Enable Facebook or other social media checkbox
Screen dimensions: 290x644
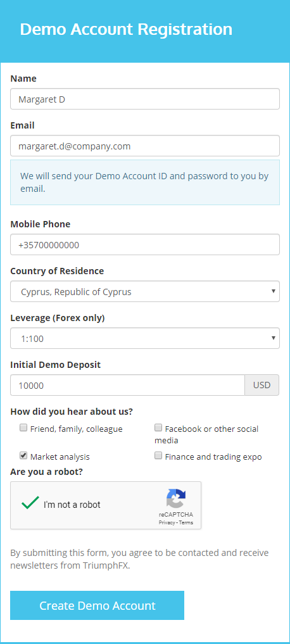158,427
